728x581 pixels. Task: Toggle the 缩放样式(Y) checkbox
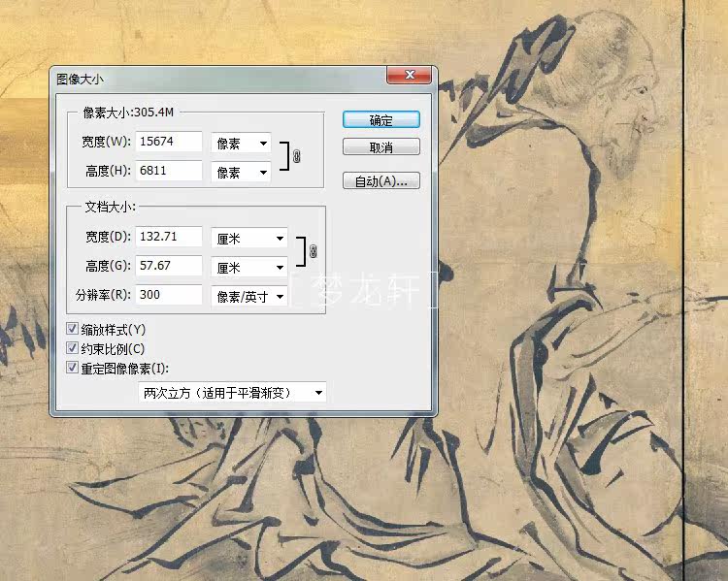tap(72, 329)
